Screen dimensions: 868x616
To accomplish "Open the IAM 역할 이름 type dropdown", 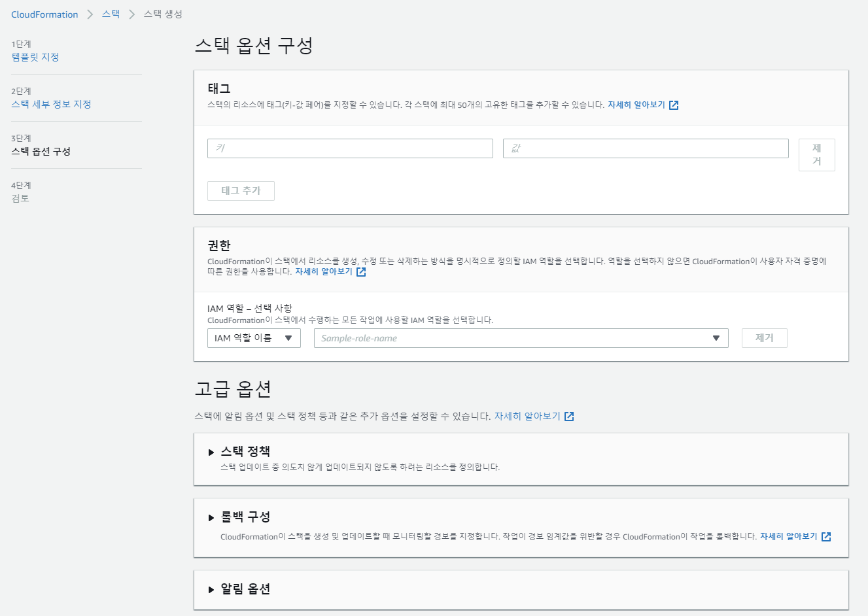I will [254, 338].
